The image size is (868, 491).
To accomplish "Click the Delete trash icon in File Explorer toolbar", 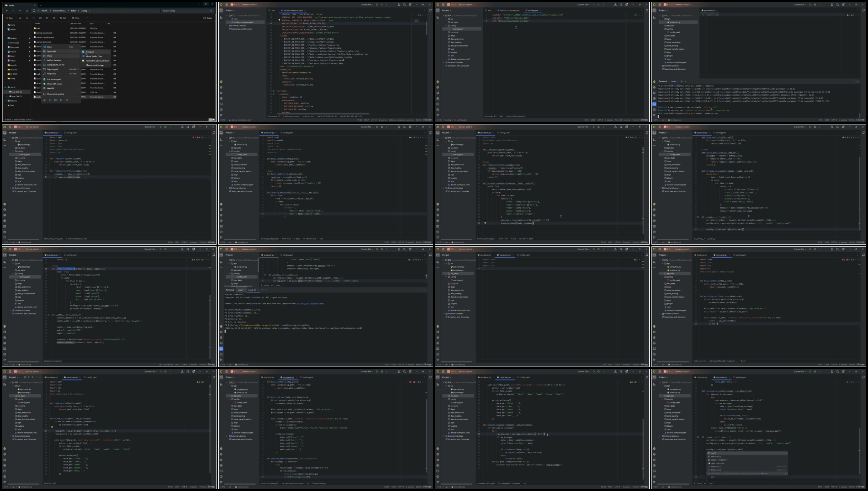I will tap(54, 18).
